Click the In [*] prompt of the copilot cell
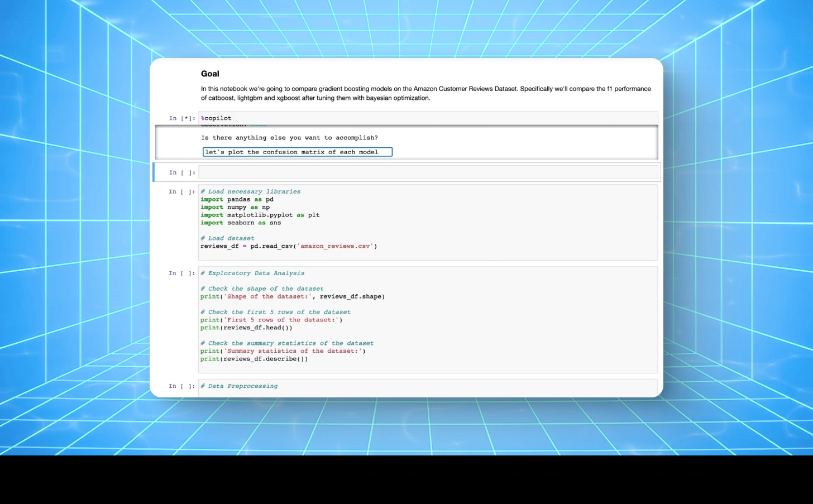The image size is (813, 504). coord(181,118)
